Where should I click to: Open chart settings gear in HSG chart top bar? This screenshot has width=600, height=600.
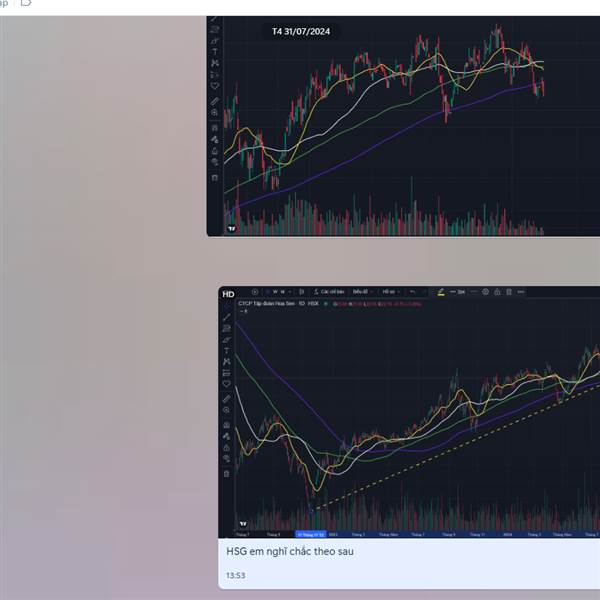point(485,292)
